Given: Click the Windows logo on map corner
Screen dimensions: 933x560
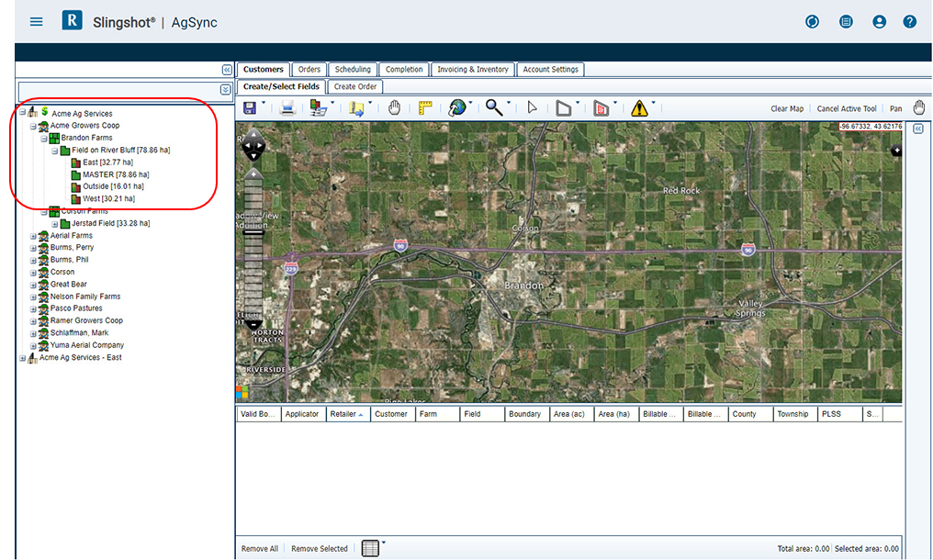Looking at the screenshot, I should (x=242, y=392).
